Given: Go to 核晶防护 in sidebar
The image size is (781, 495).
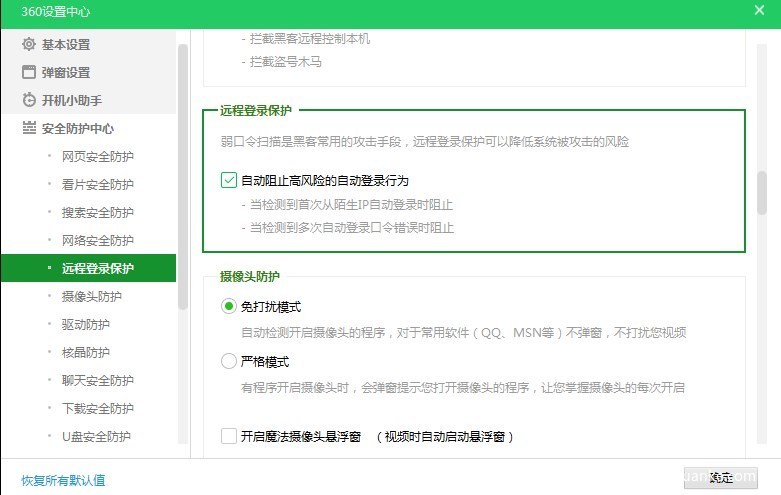Looking at the screenshot, I should pyautogui.click(x=88, y=352).
